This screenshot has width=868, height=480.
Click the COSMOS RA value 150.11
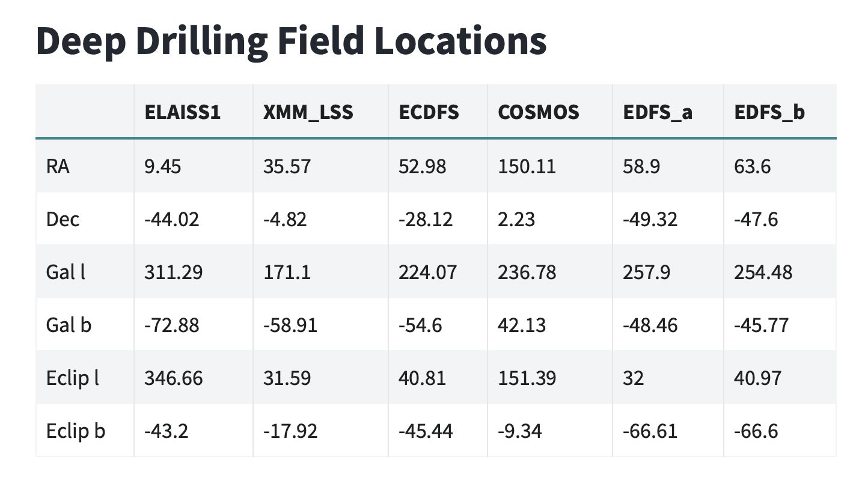tap(527, 166)
